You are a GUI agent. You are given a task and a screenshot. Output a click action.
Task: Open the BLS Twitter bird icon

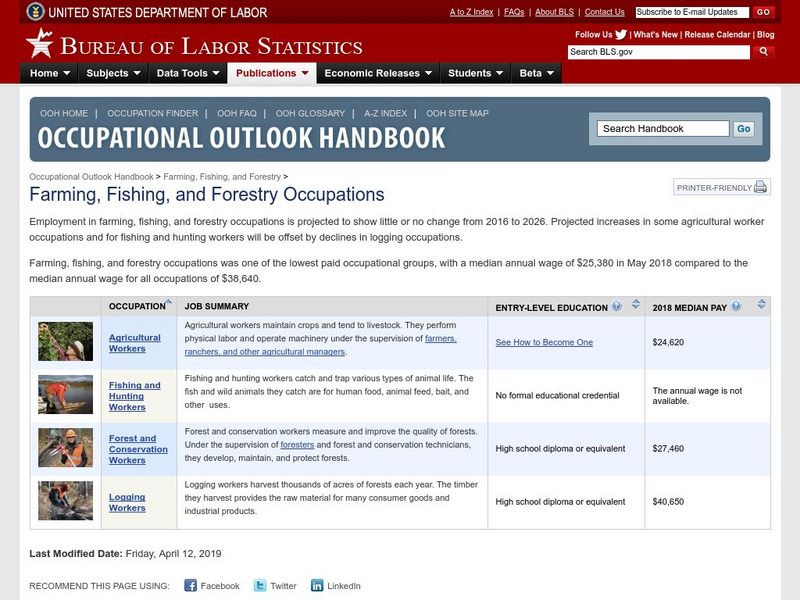(621, 35)
